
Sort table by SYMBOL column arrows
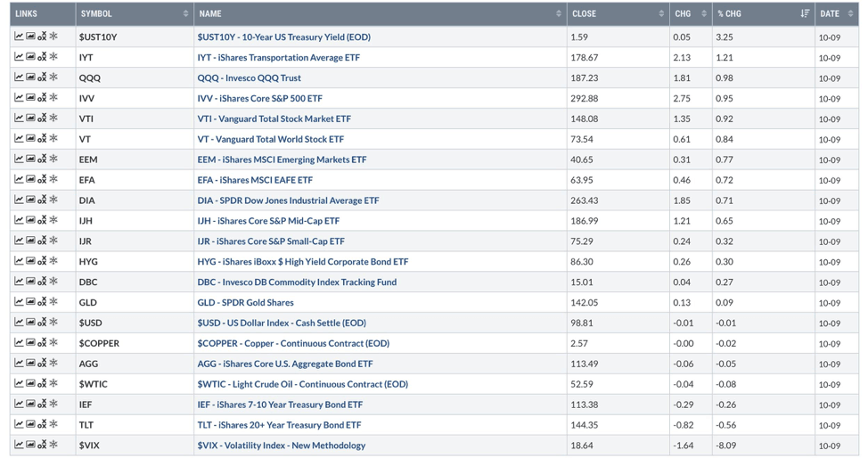pos(185,13)
